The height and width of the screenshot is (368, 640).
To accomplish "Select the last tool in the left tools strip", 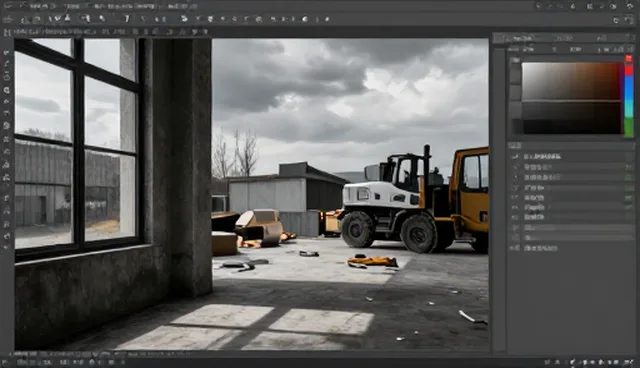I will 7,246.
